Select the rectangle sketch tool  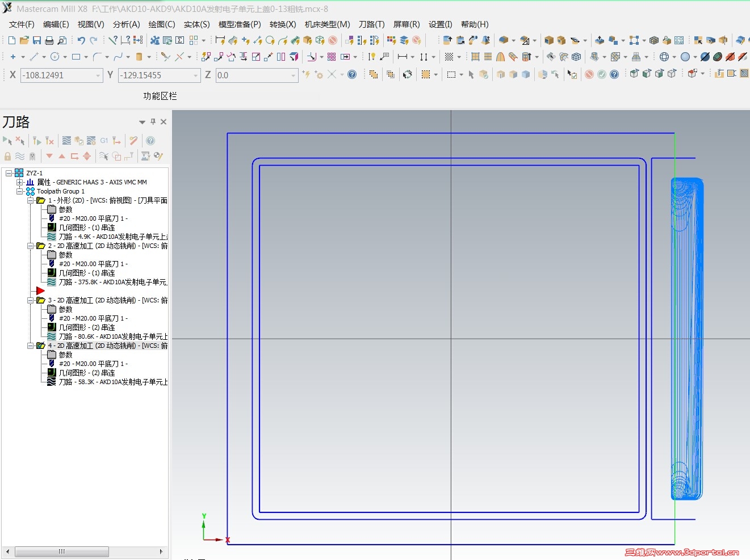pos(76,57)
